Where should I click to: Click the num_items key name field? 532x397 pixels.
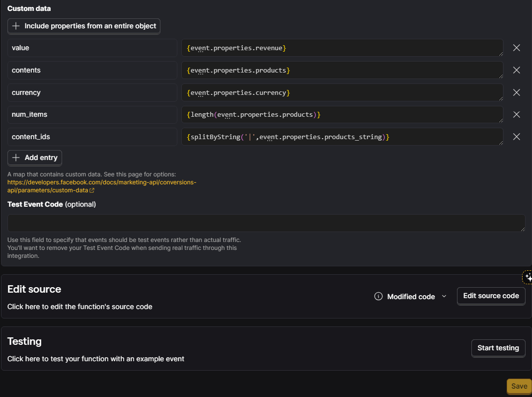click(92, 114)
